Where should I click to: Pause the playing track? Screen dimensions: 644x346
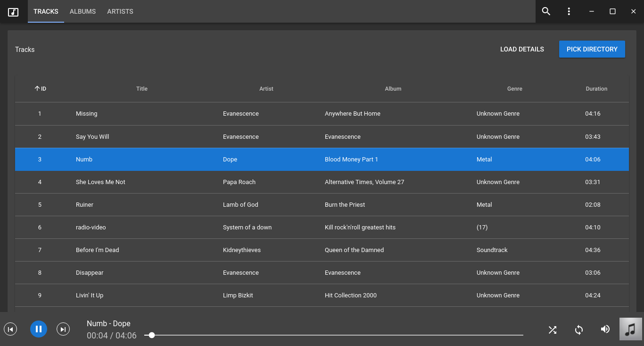pyautogui.click(x=39, y=329)
